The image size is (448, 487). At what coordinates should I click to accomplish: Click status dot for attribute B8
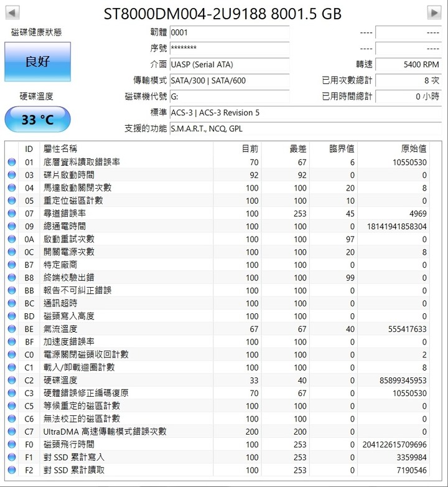coord(12,278)
